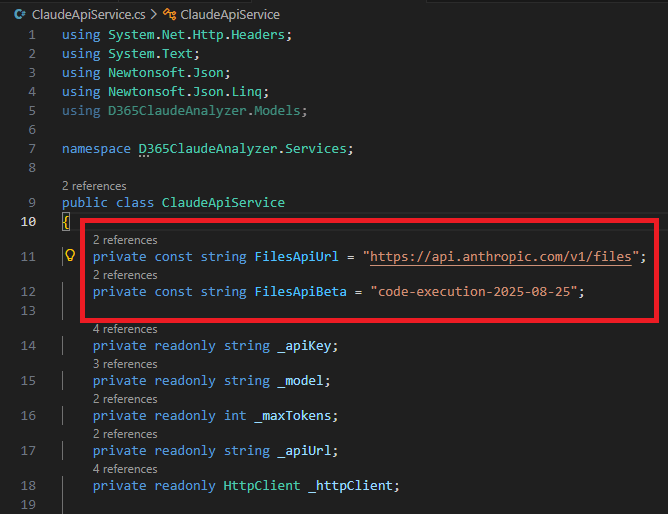Viewport: 668px width, 514px height.
Task: Show references CodeLens above FilesApiBeta
Action: coord(125,275)
